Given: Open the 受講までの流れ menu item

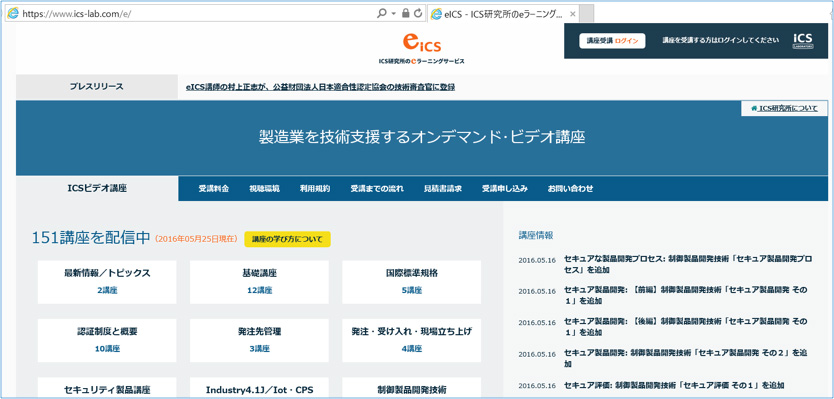Looking at the screenshot, I should [377, 188].
